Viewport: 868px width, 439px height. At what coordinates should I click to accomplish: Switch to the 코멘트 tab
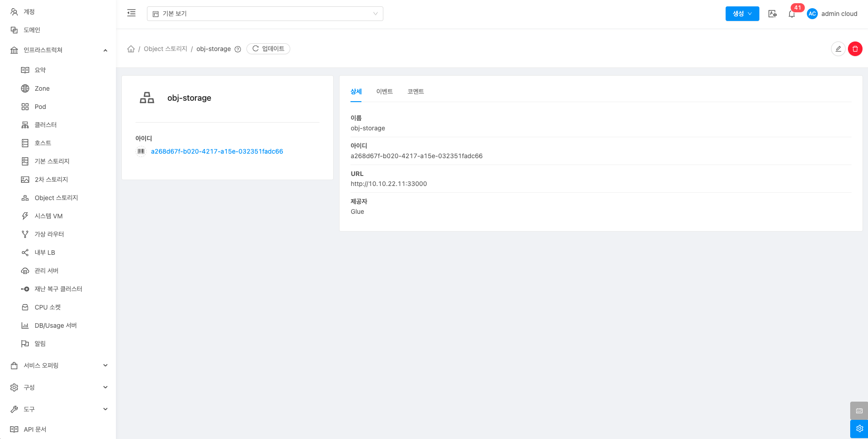(415, 92)
